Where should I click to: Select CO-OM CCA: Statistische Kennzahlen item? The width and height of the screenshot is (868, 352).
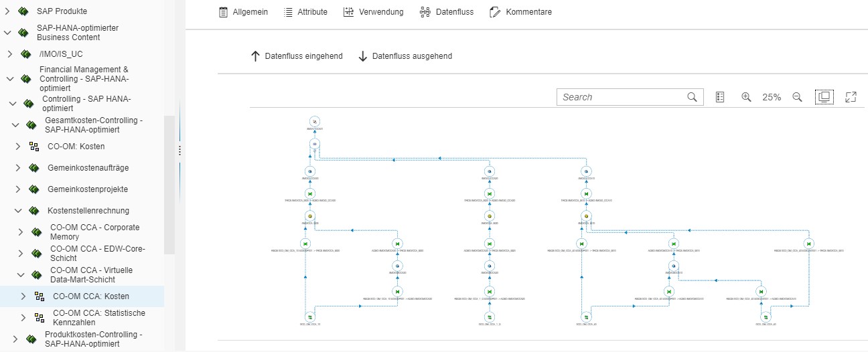click(98, 317)
